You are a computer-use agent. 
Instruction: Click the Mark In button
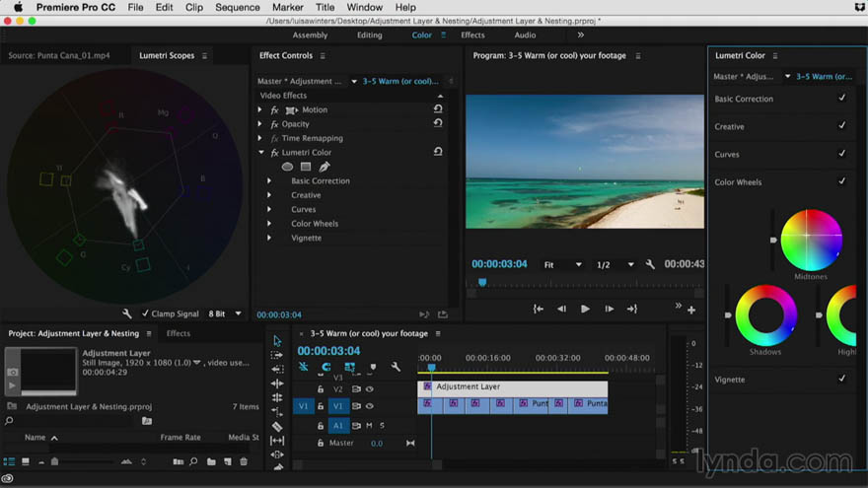539,310
